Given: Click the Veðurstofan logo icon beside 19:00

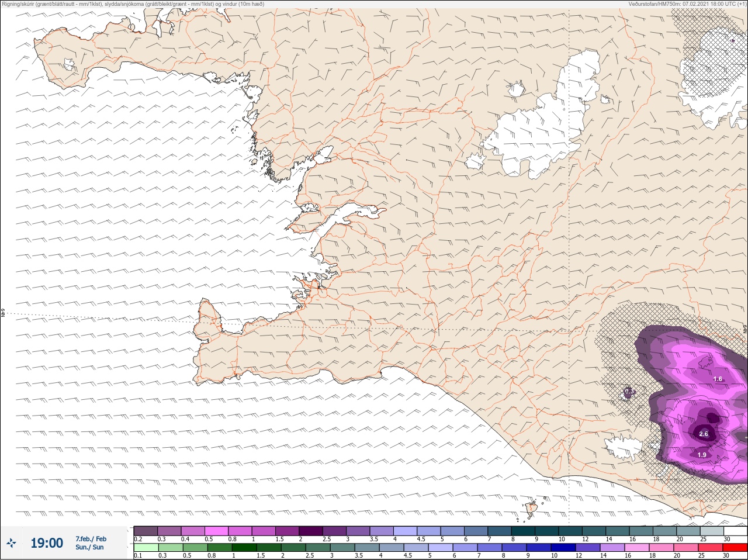Looking at the screenshot, I should 11,543.
